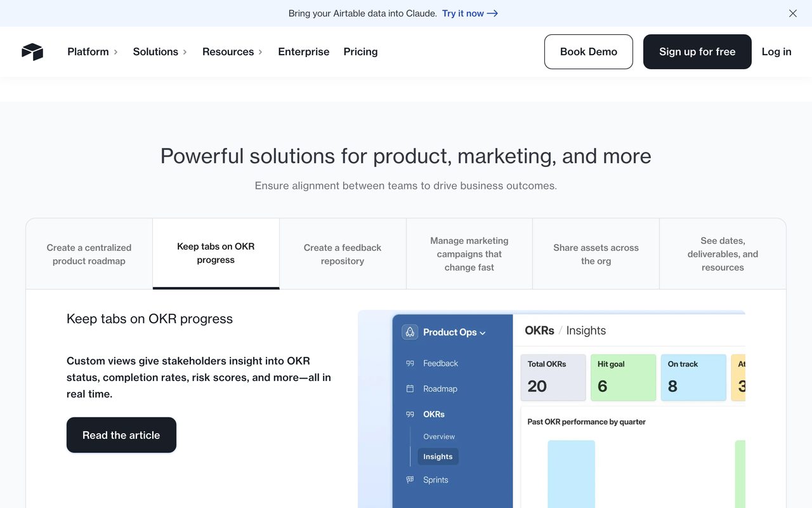
Task: Click Insights under OKRs
Action: [x=438, y=457]
